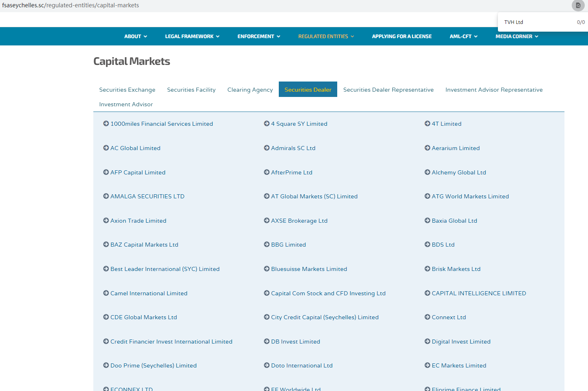Open City Credit Capital (Seychelles) Limited link
Image resolution: width=588 pixels, height=391 pixels.
[325, 317]
